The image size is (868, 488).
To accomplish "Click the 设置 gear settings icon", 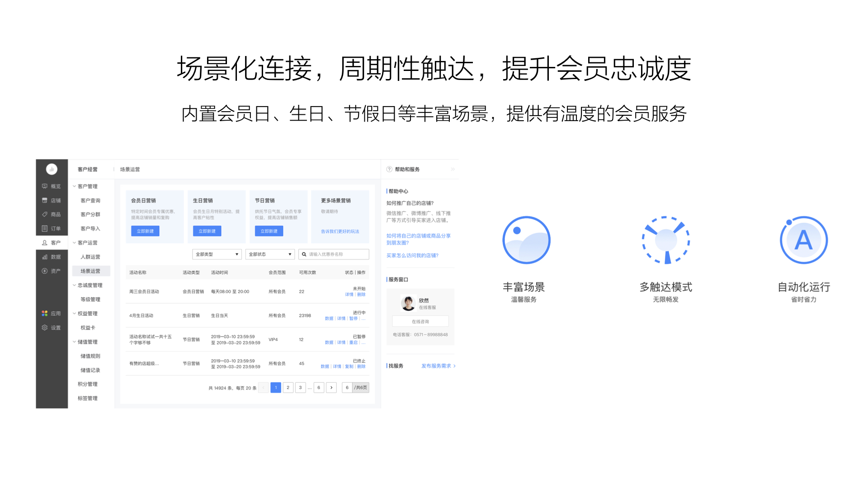I will coord(45,328).
